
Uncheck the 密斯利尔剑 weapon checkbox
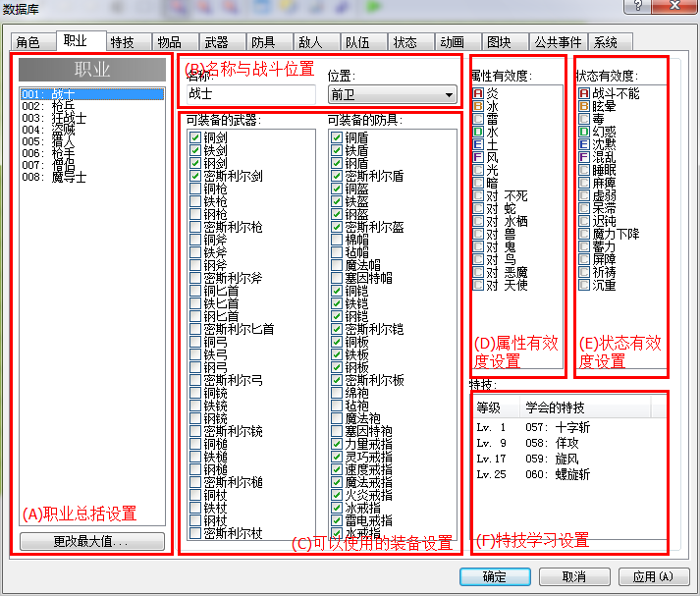click(x=194, y=176)
